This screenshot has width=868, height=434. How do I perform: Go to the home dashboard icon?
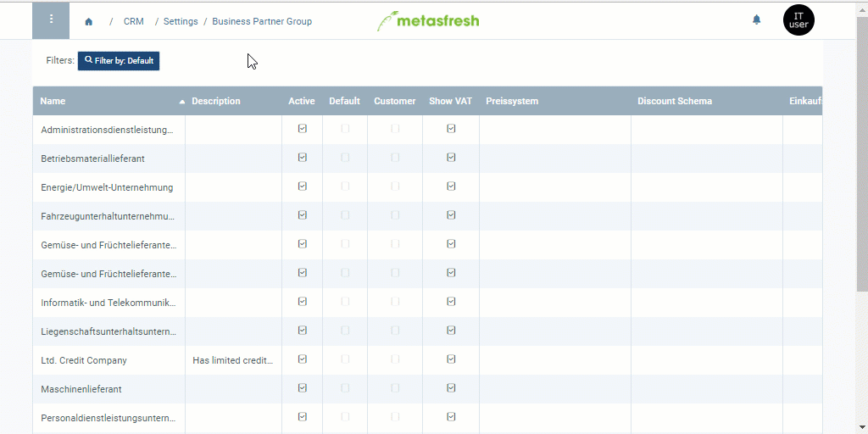89,22
